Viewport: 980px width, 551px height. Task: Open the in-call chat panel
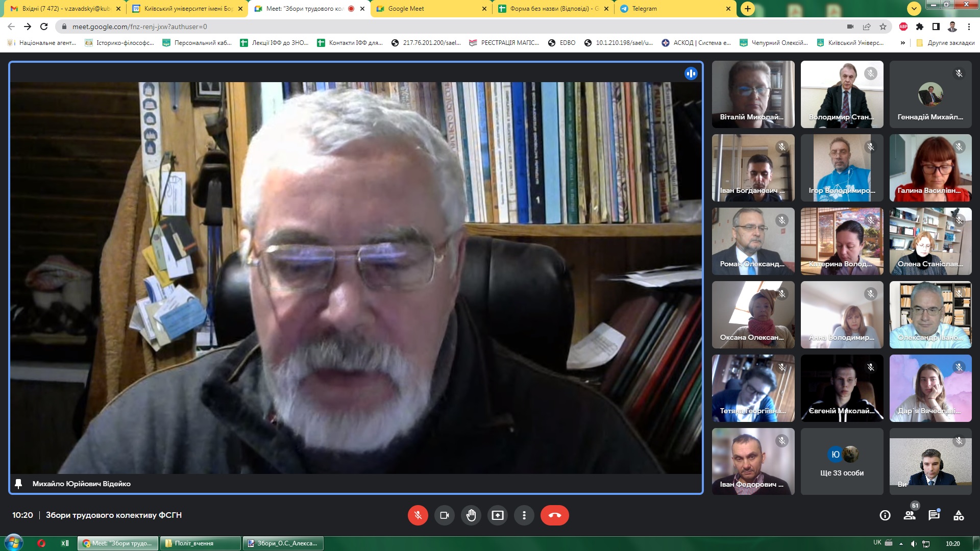coord(934,515)
